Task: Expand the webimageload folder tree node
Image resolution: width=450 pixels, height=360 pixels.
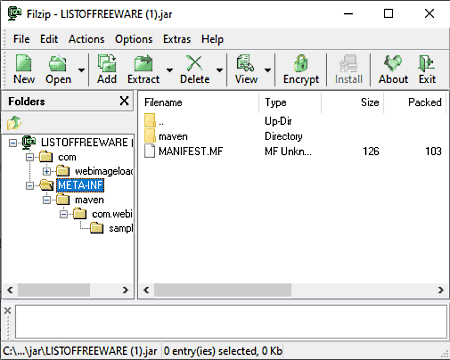Action: pyautogui.click(x=47, y=171)
